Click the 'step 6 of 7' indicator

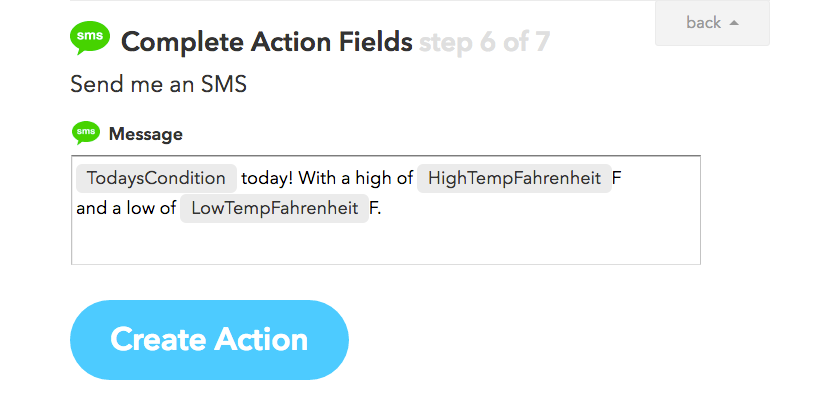click(x=484, y=42)
